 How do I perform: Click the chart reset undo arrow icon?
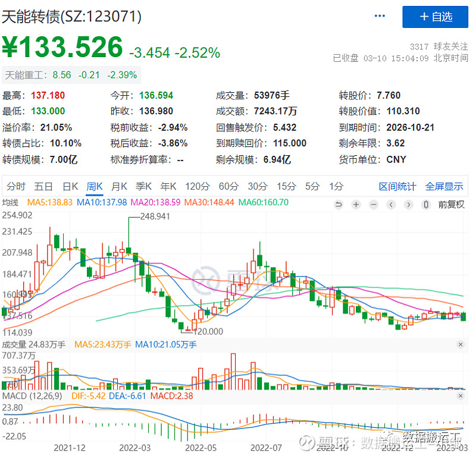[x=338, y=205]
